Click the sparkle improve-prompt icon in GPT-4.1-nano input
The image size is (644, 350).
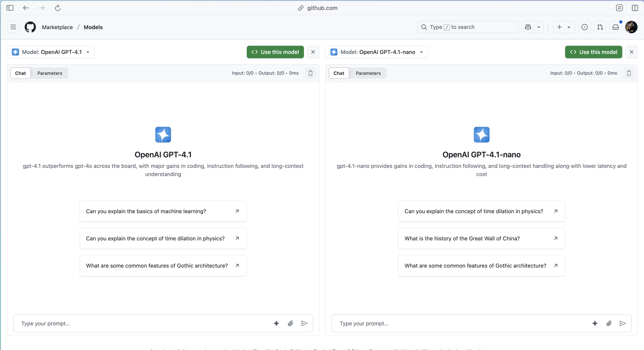click(x=595, y=323)
